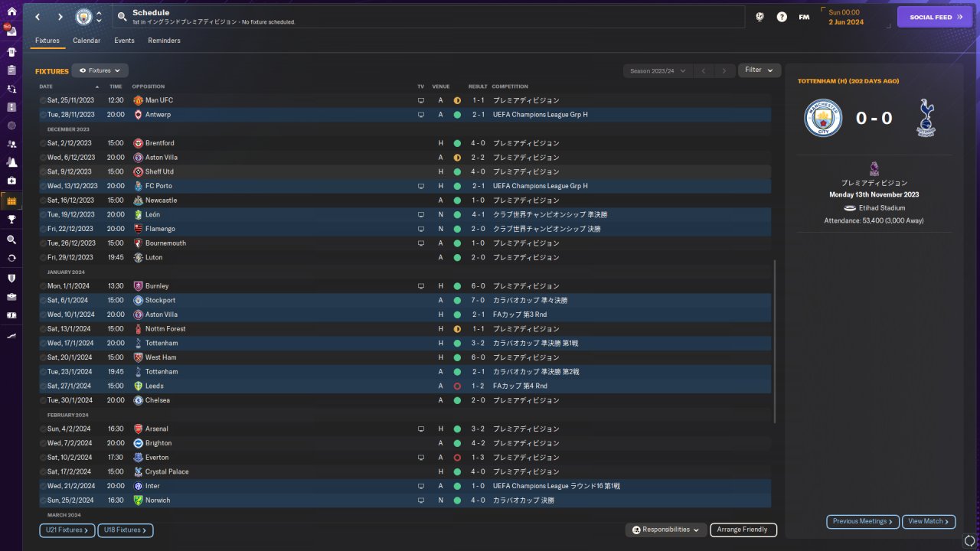The height and width of the screenshot is (551, 980).
Task: Click the Arrange Friendly button
Action: (743, 530)
